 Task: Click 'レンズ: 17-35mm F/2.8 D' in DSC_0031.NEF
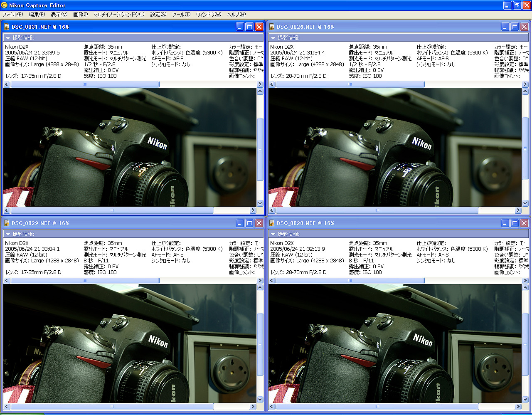pos(33,76)
